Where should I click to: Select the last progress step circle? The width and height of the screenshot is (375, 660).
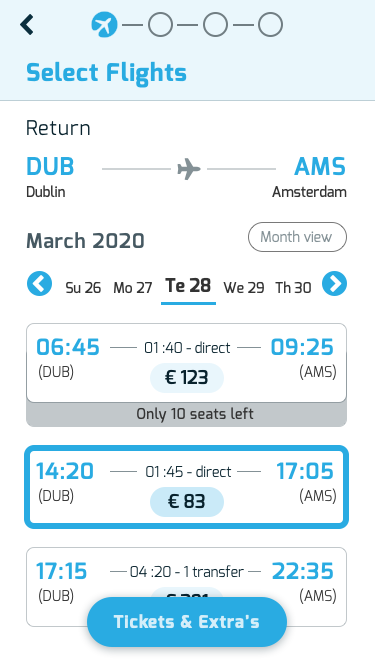(x=270, y=25)
